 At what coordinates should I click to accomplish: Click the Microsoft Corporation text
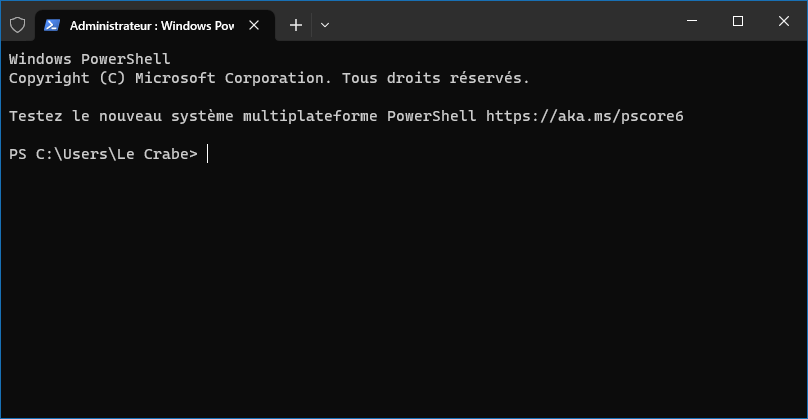[233, 78]
